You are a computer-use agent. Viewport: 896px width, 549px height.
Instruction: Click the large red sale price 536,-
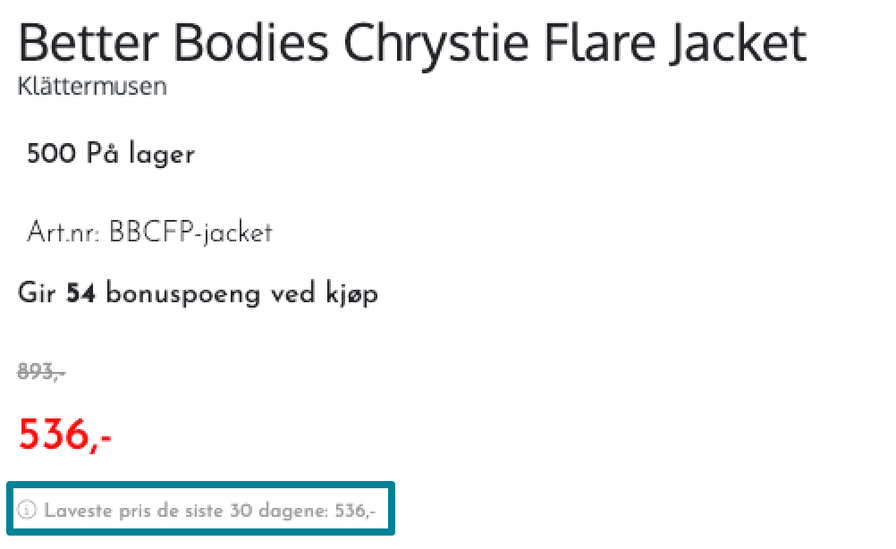click(x=65, y=436)
